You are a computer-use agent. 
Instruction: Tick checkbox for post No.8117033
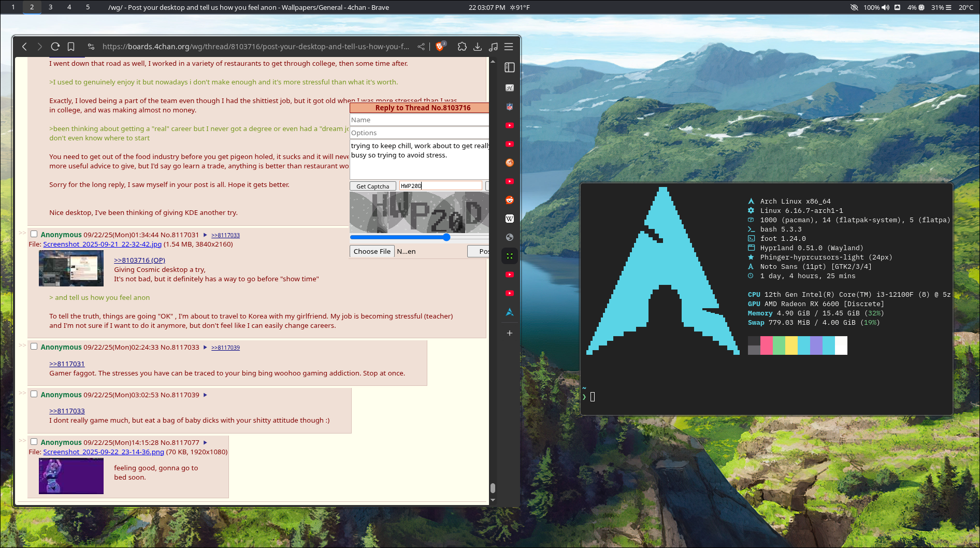pyautogui.click(x=34, y=347)
